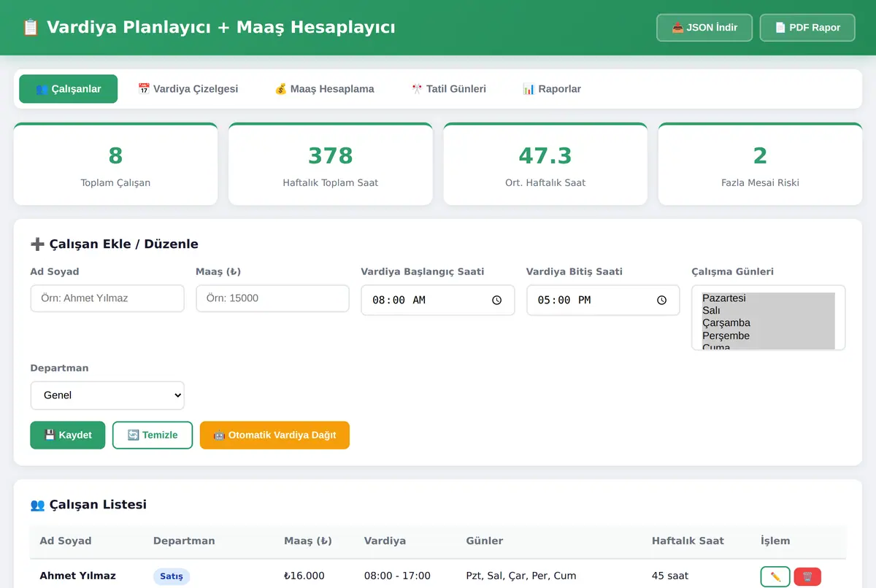This screenshot has width=876, height=588.
Task: Go to the Maaş Hesaplama tab
Action: [x=325, y=89]
